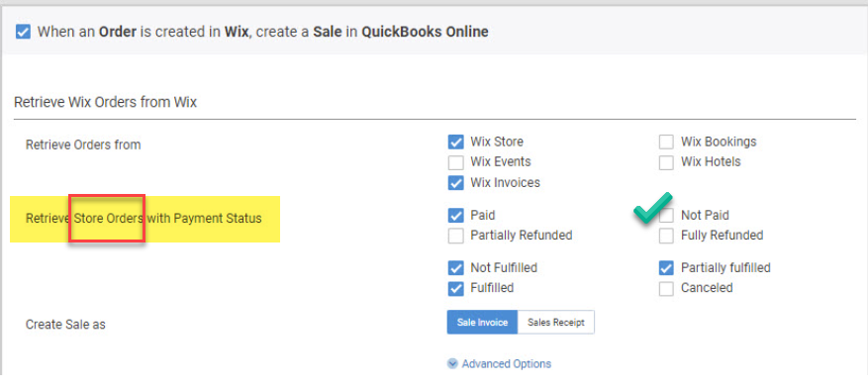Viewport: 868px width, 388px height.
Task: Untick the Fulfilled checkbox
Action: click(x=455, y=289)
